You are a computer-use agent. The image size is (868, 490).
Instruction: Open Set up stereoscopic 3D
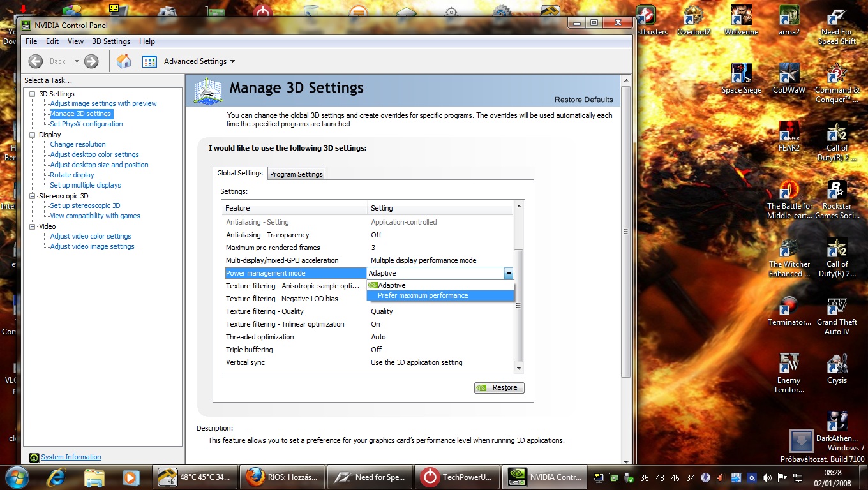tap(85, 205)
